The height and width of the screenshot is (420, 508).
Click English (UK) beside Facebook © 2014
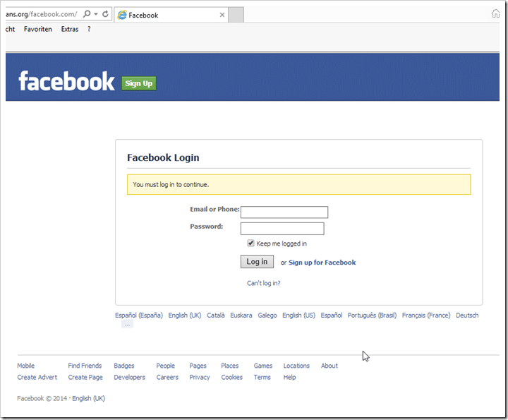(88, 398)
